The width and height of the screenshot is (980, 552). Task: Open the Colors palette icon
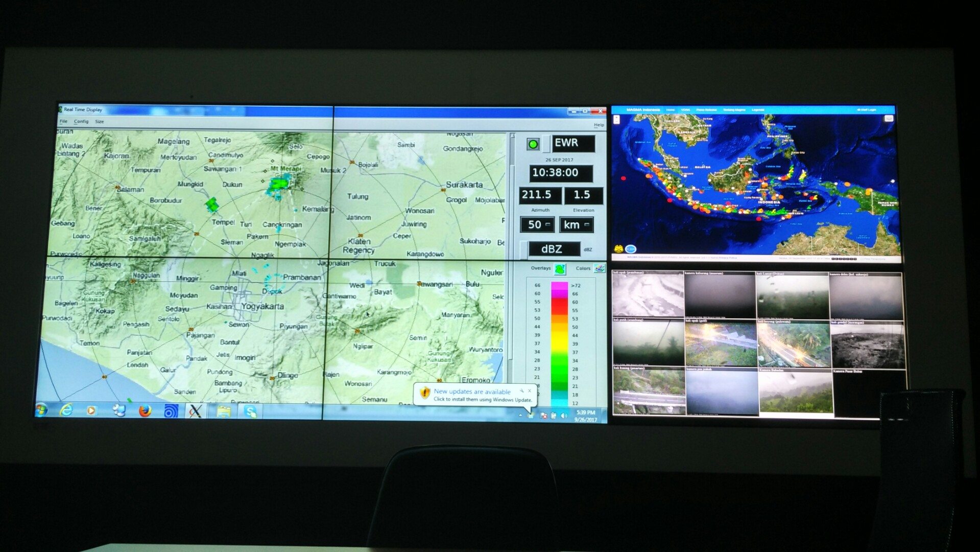[x=599, y=268]
